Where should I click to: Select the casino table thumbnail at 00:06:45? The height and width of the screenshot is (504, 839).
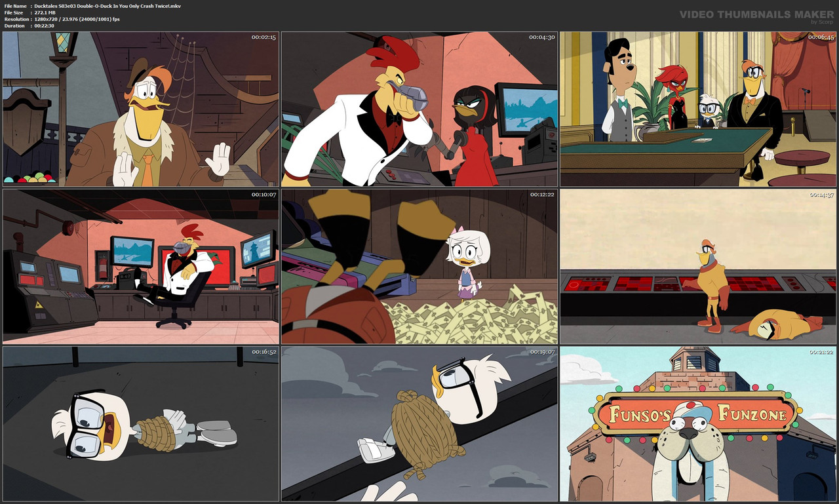pos(698,108)
